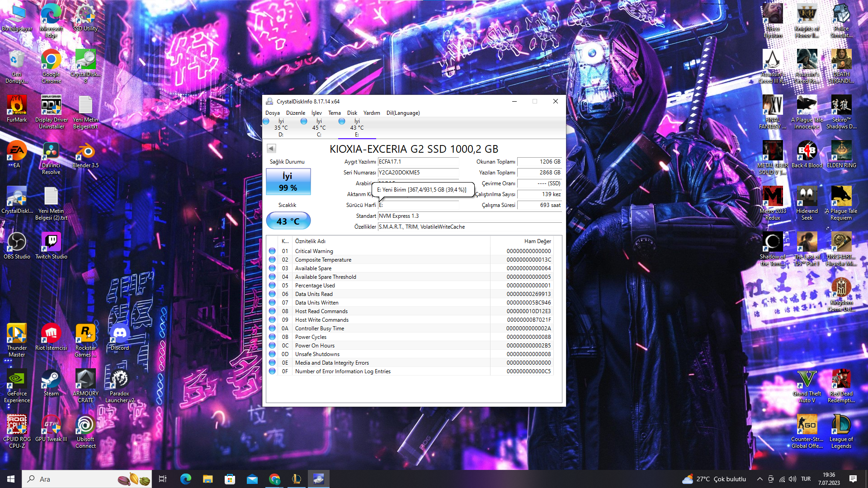
Task: Expand hidden system tray icons chevron
Action: [x=759, y=479]
